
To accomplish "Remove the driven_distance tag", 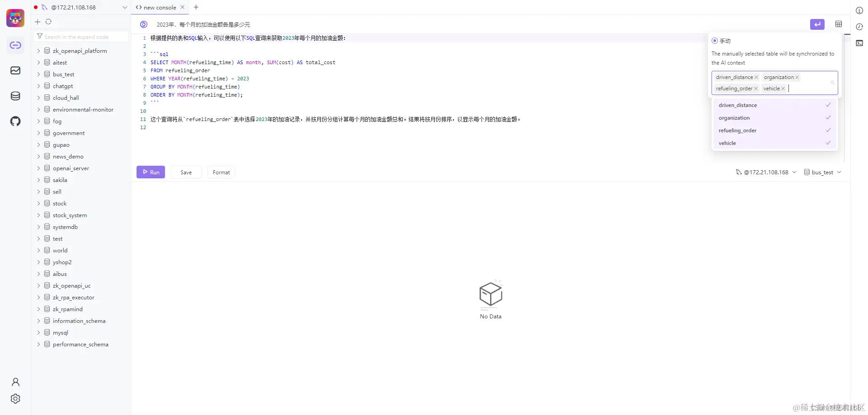I will coord(756,77).
